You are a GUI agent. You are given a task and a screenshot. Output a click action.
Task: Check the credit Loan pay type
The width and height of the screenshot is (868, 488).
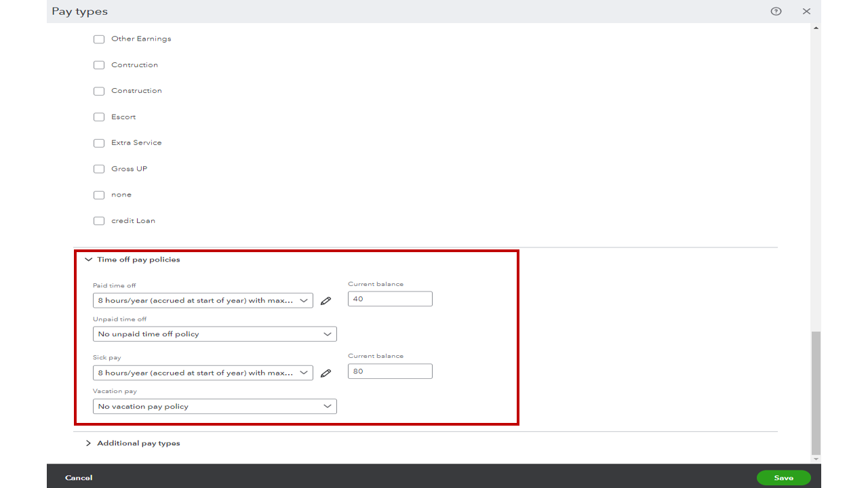(x=98, y=220)
